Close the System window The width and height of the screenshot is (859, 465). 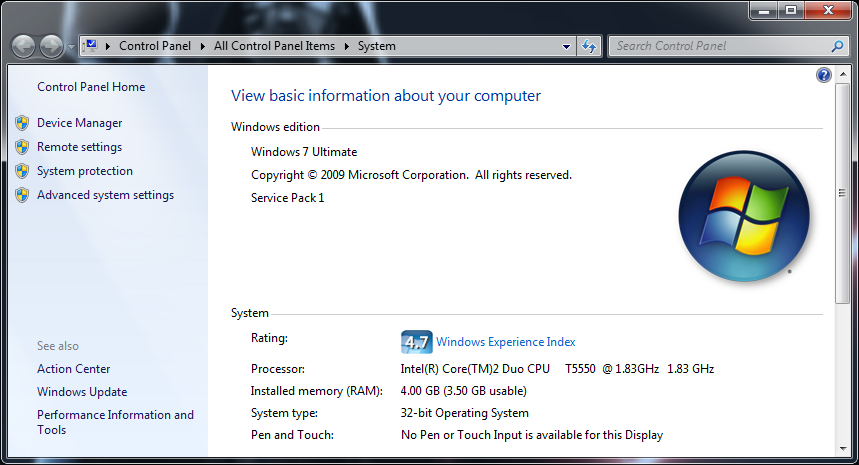828,10
